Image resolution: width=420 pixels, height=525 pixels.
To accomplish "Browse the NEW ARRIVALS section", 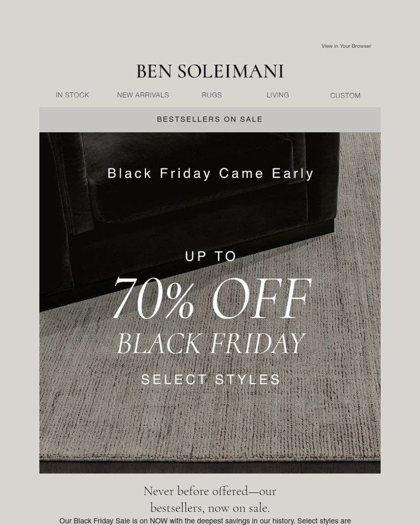I will click(x=143, y=96).
